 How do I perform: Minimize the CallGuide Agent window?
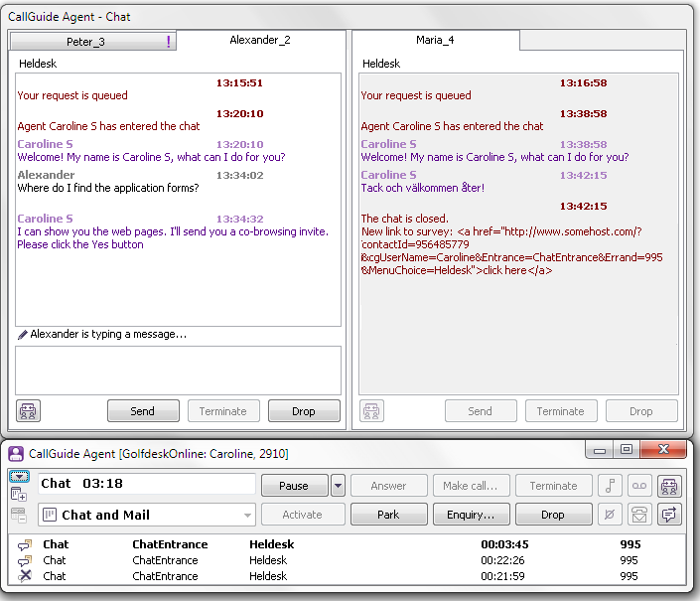coord(600,450)
